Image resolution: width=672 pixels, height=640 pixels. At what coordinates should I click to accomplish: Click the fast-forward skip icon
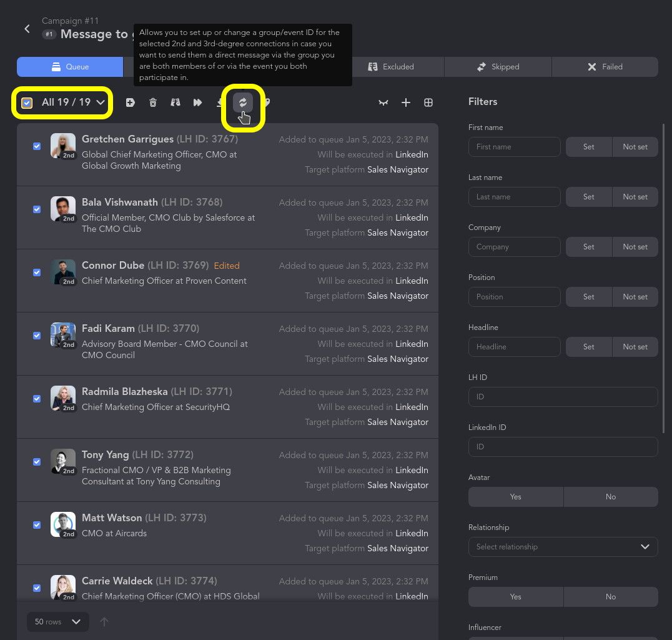[198, 102]
